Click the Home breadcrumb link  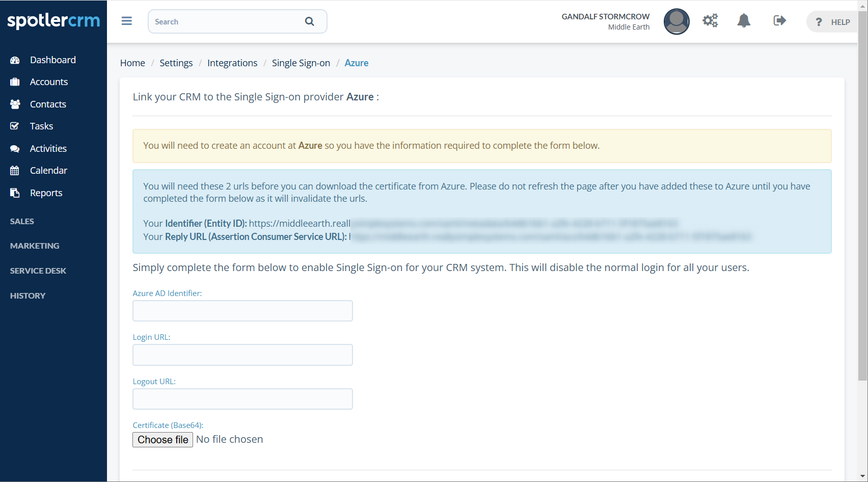(x=132, y=63)
